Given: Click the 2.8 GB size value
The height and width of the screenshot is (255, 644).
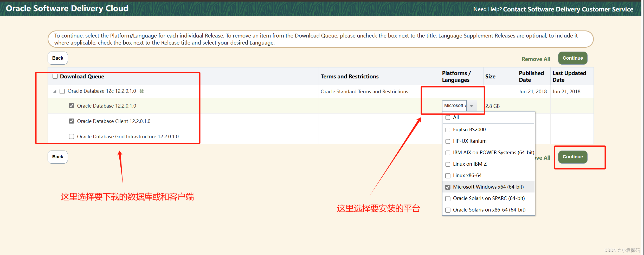Looking at the screenshot, I should click(492, 106).
